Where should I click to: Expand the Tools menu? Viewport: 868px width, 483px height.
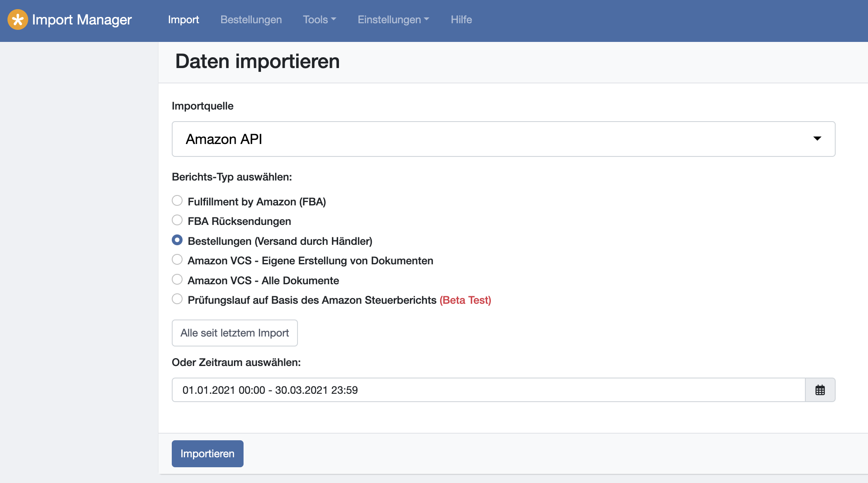pyautogui.click(x=319, y=20)
